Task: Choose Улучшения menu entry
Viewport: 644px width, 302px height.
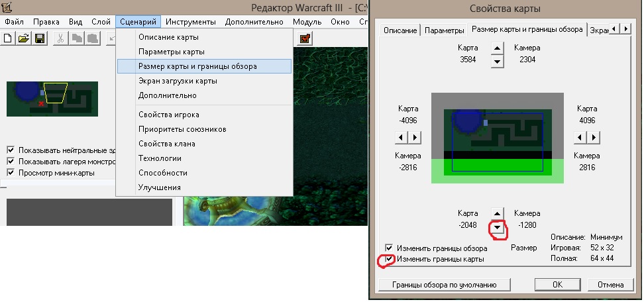Action: [204, 187]
